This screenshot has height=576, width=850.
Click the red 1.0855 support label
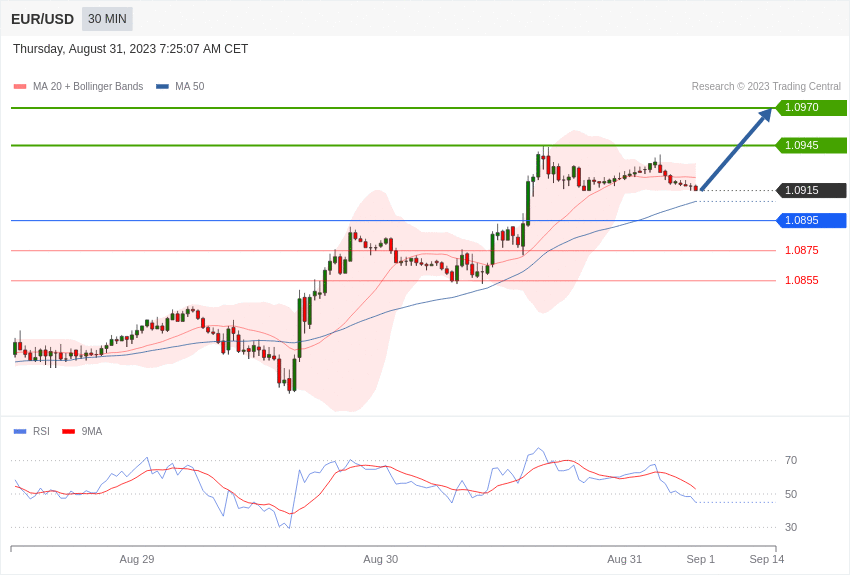click(x=802, y=281)
